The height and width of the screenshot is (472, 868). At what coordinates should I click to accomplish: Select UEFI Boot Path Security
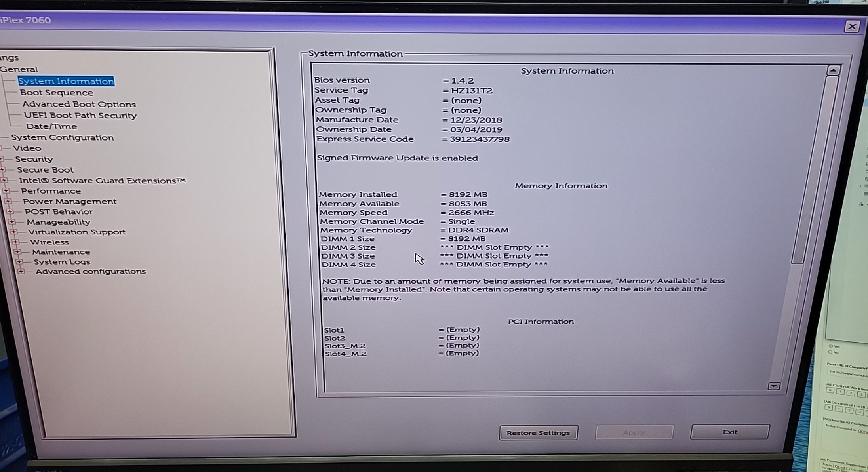coord(80,116)
